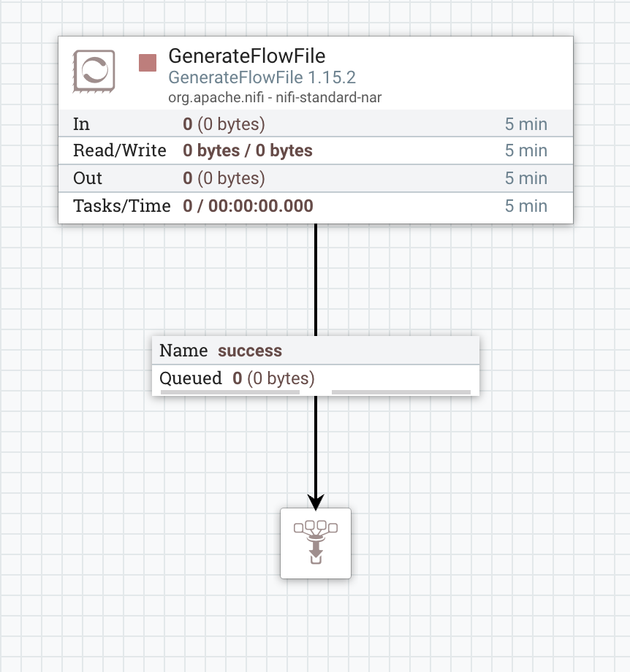Click the arrowhead of the success connection
The height and width of the screenshot is (672, 630).
point(316,499)
